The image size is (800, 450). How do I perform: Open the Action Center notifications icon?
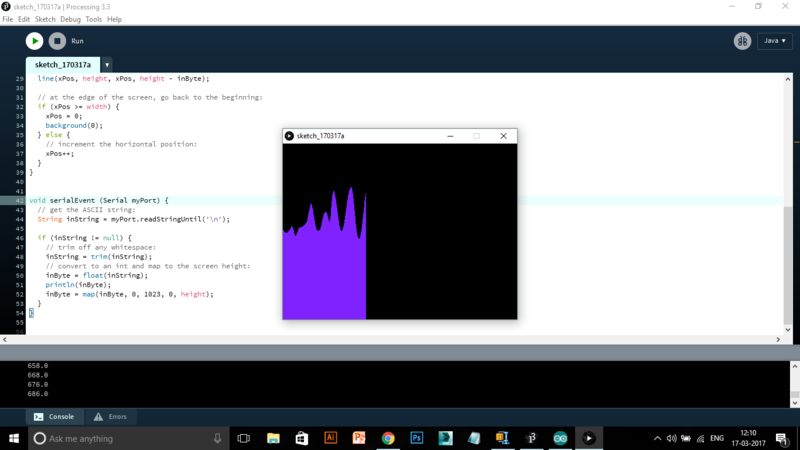[780, 438]
